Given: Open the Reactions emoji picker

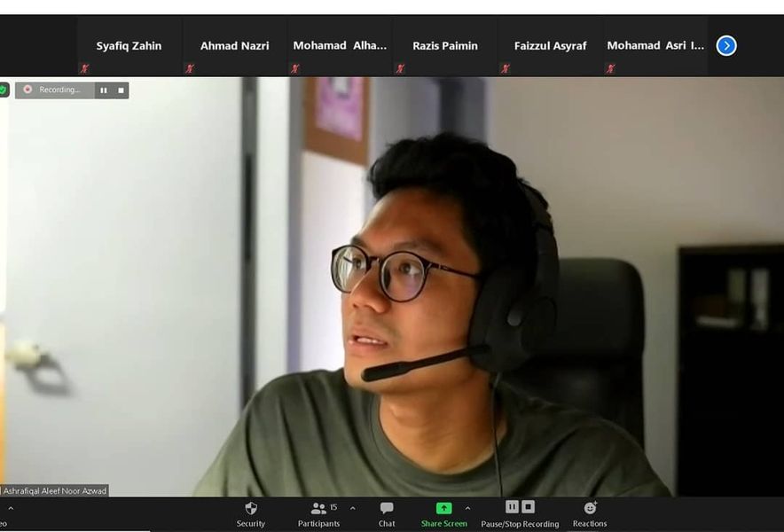Looking at the screenshot, I should (590, 508).
